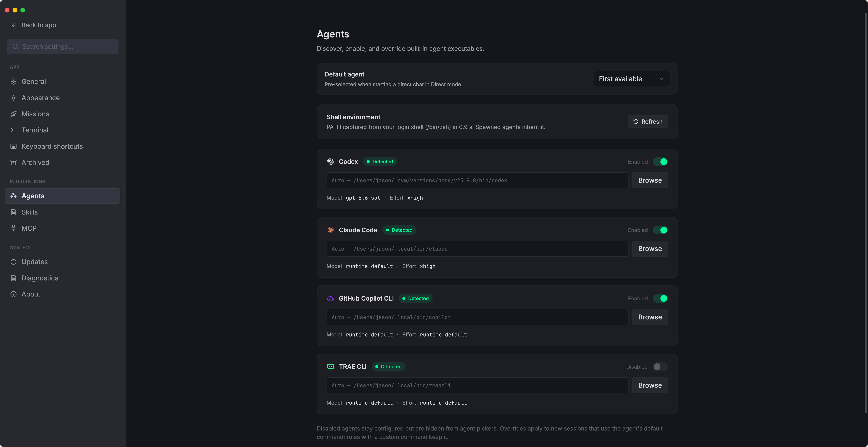Viewport: 868px width, 447px height.
Task: Click the Appearance sun icon
Action: click(13, 98)
